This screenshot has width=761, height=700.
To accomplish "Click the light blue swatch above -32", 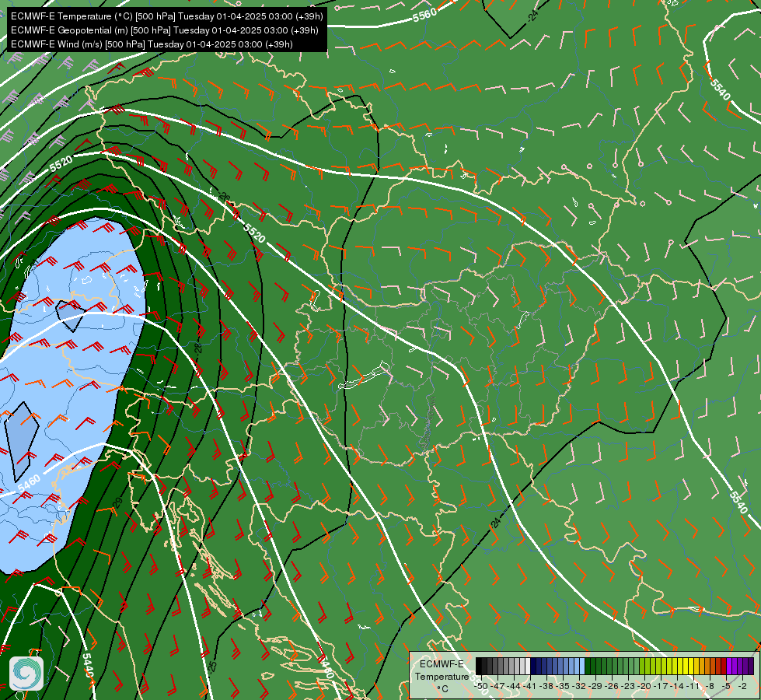I will click(x=582, y=667).
